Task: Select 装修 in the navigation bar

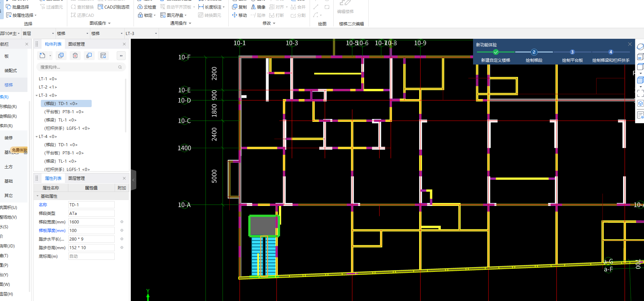Action: (x=9, y=138)
